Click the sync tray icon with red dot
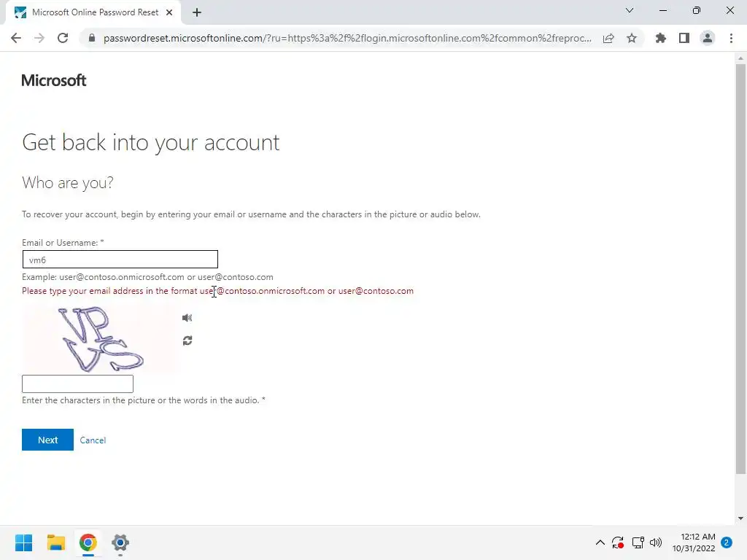The height and width of the screenshot is (560, 747). 618,542
